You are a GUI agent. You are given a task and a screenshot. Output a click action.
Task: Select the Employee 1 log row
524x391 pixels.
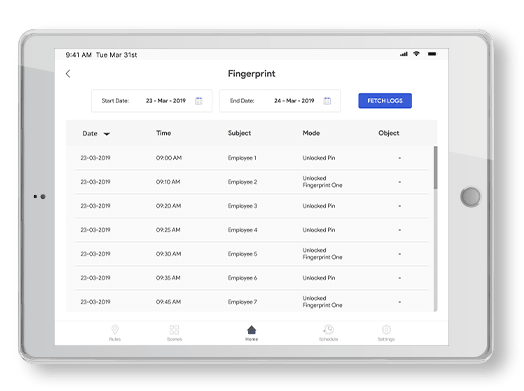(x=252, y=158)
